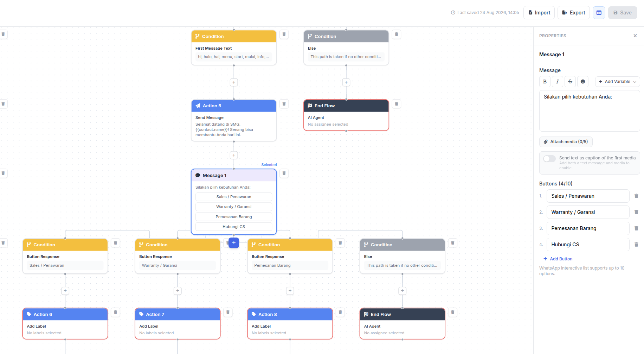
Task: Click Warranty / Garansi option in Message 1
Action: (234, 207)
